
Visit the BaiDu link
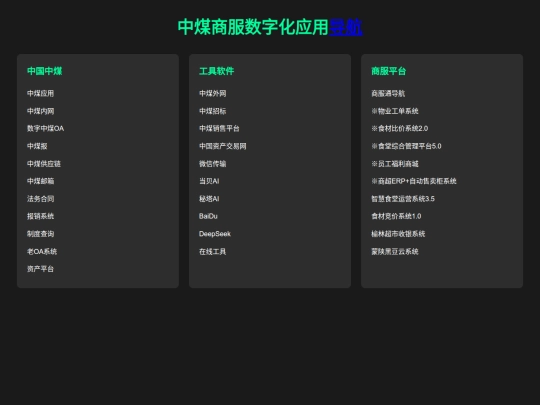click(x=208, y=216)
